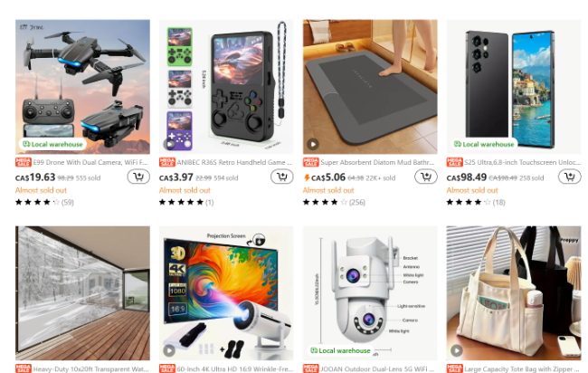Screen dimensions: 588x373
Task: Open Large Capacity Tote Bag title
Action: tap(522, 368)
